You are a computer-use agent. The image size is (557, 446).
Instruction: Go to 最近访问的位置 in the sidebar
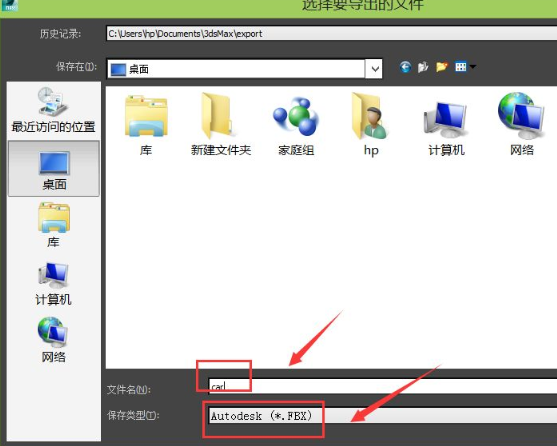[54, 110]
